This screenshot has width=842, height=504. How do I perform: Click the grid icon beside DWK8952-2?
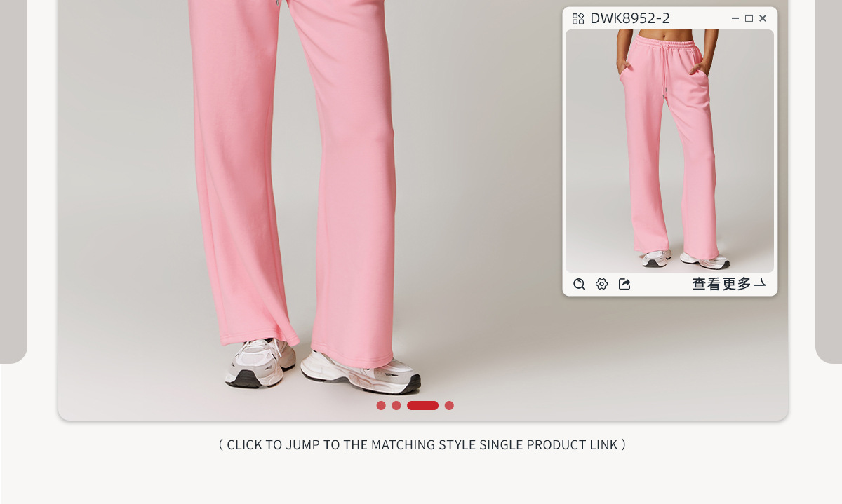pyautogui.click(x=578, y=18)
